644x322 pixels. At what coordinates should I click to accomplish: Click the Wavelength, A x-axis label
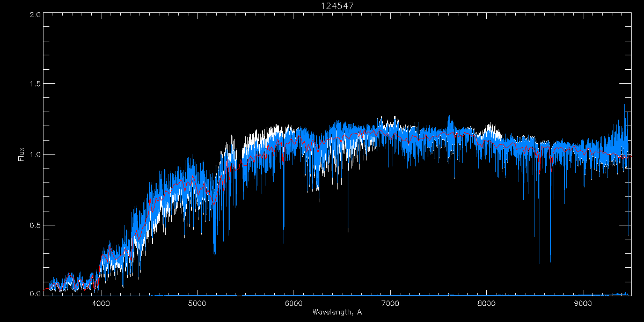click(337, 312)
